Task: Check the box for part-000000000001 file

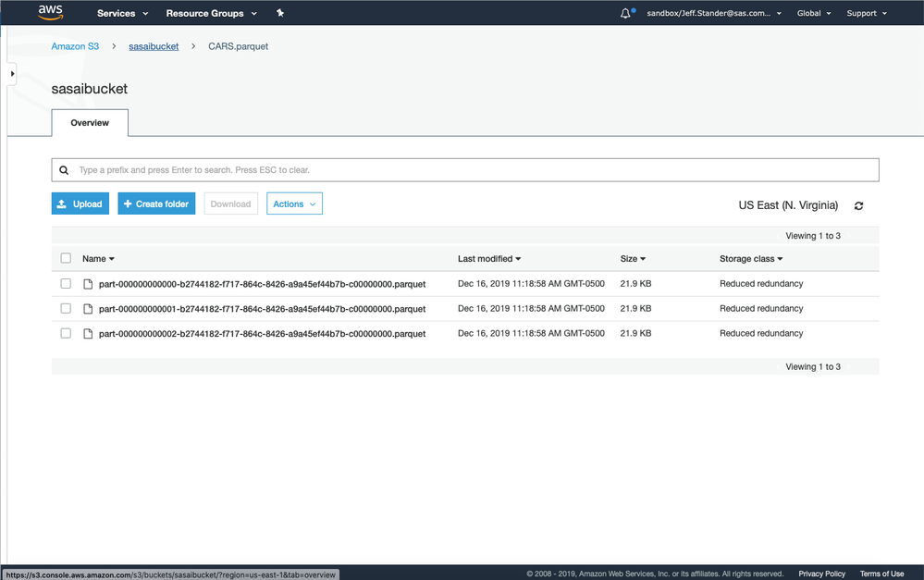Action: point(66,309)
